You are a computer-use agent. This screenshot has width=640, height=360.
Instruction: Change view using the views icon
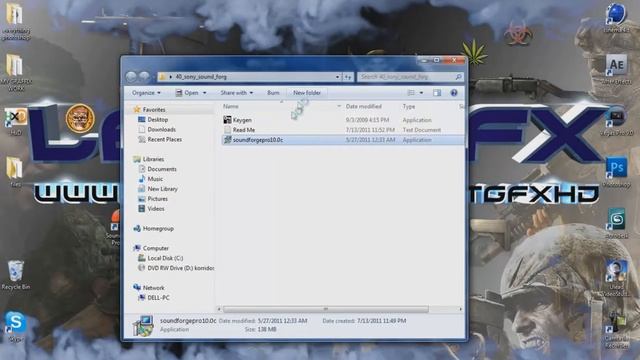(x=411, y=93)
